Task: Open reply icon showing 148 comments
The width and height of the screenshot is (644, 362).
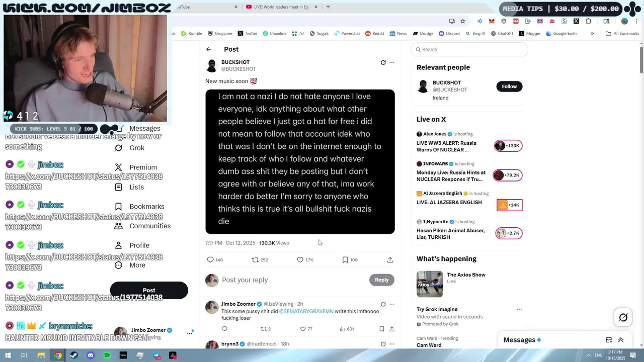Action: point(210,260)
